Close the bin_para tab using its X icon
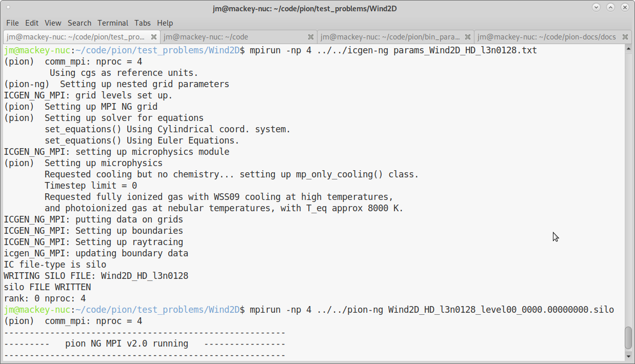Screen dimensions: 635x364 (467, 37)
